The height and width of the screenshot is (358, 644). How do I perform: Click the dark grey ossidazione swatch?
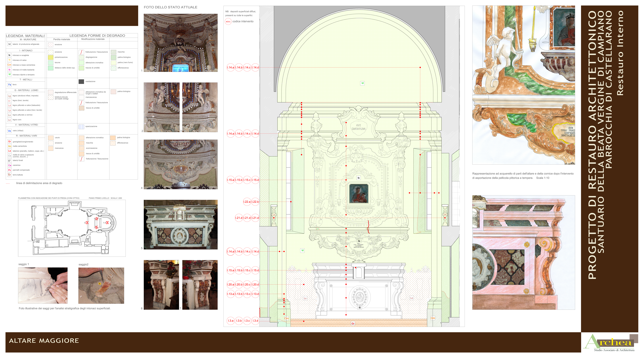[81, 82]
